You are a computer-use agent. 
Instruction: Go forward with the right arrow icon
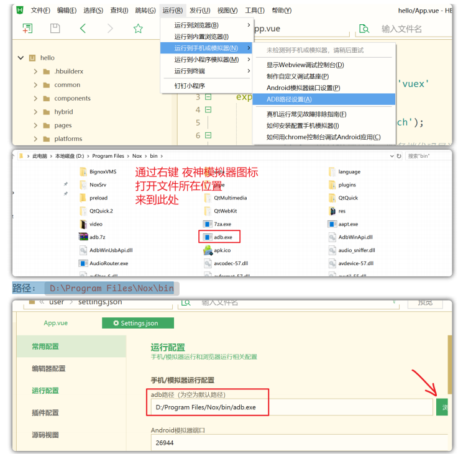(x=110, y=29)
